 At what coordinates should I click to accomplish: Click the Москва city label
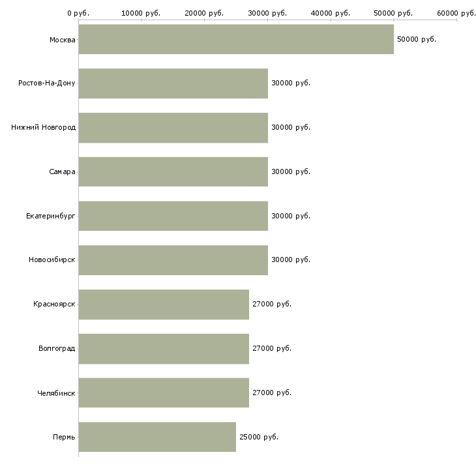tap(62, 40)
